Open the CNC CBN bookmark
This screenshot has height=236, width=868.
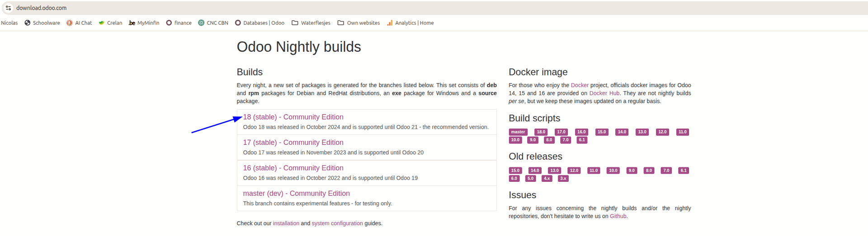click(213, 23)
